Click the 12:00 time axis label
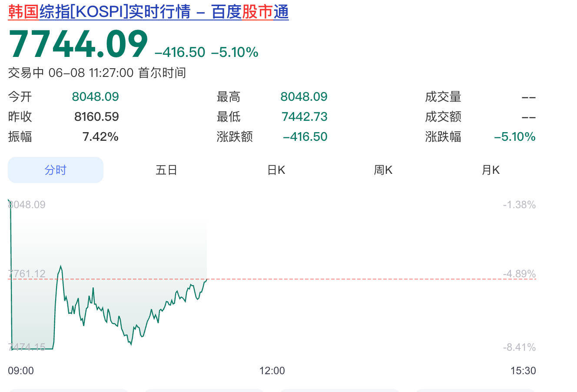Viewport: 577px width, 392px height. tap(272, 371)
